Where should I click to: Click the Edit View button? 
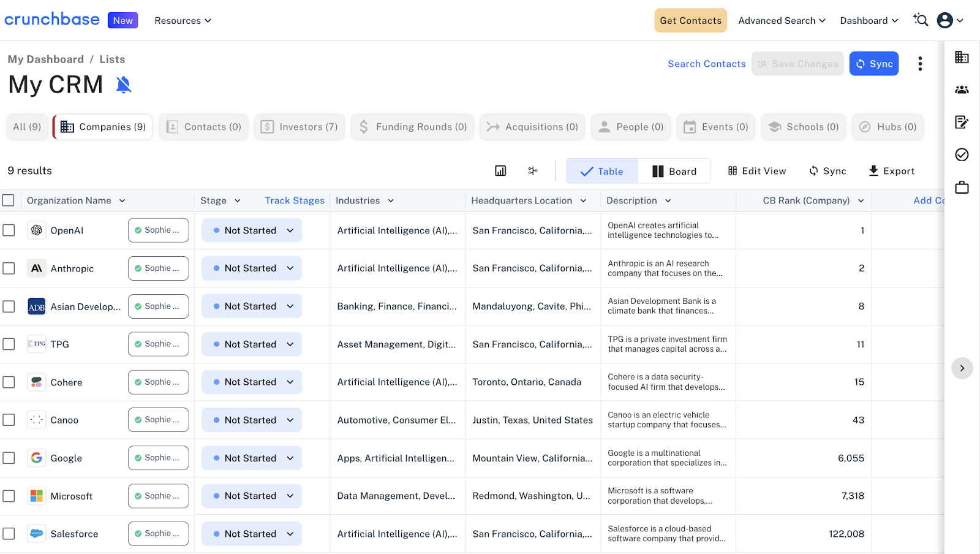(x=757, y=171)
